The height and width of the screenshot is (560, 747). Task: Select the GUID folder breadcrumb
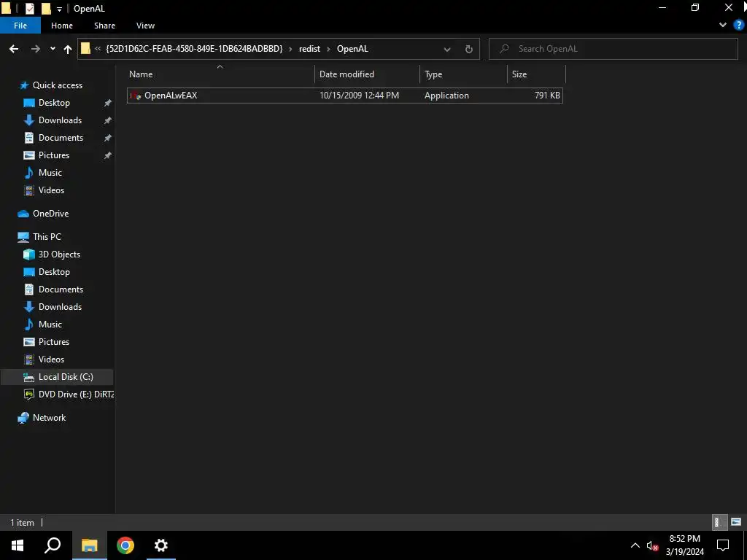(x=194, y=49)
